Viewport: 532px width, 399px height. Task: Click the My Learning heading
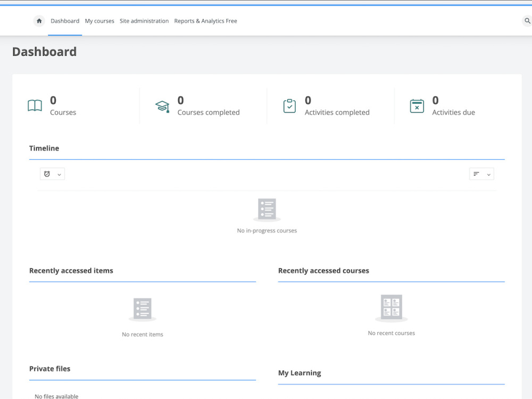(300, 373)
